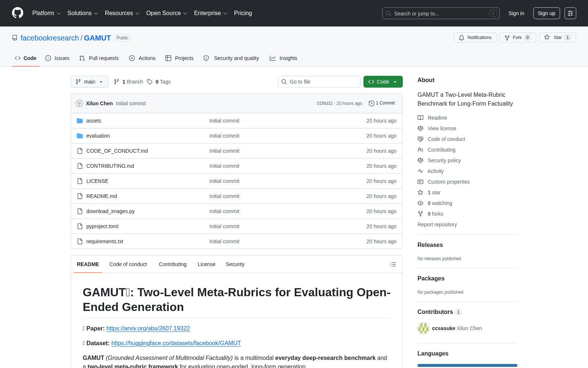
Task: Switch to the Pull requests tab
Action: click(99, 58)
